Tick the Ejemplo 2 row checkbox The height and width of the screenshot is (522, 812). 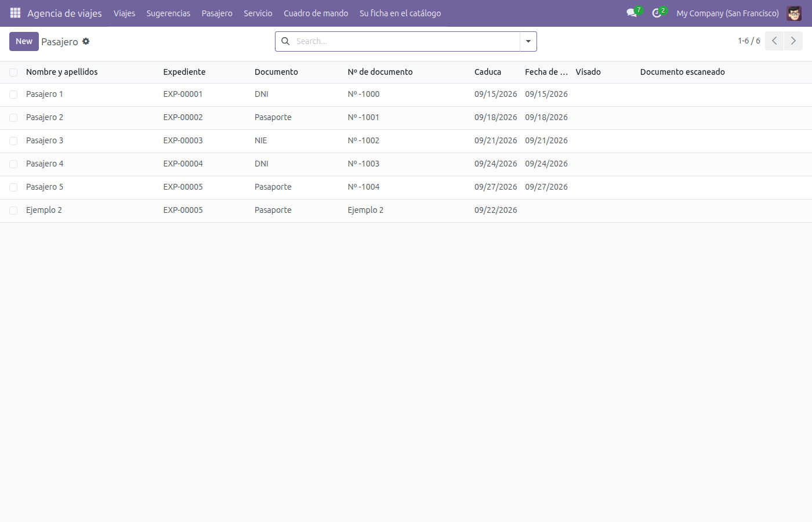coord(13,211)
